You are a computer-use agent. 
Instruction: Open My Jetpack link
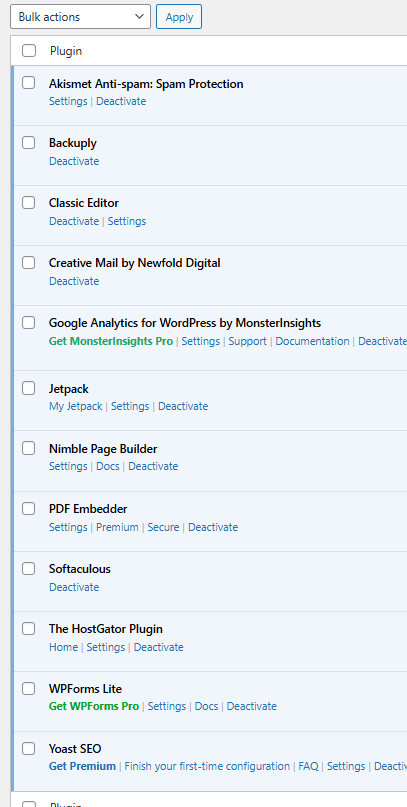pyautogui.click(x=76, y=406)
